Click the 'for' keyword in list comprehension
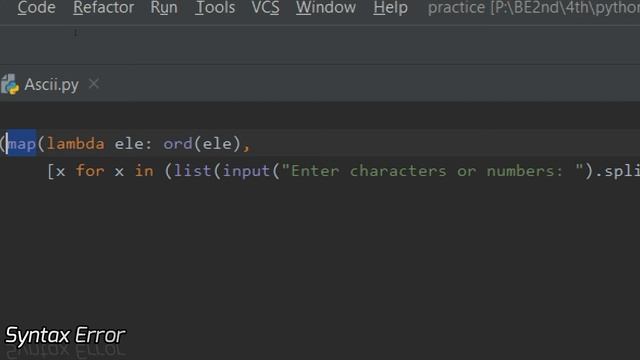640x360 pixels. (90, 171)
